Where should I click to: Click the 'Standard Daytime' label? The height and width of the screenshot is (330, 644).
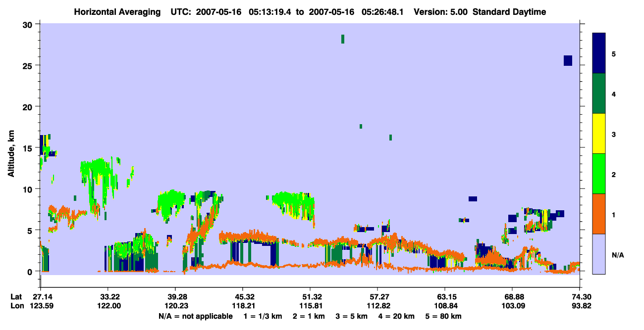click(x=509, y=12)
